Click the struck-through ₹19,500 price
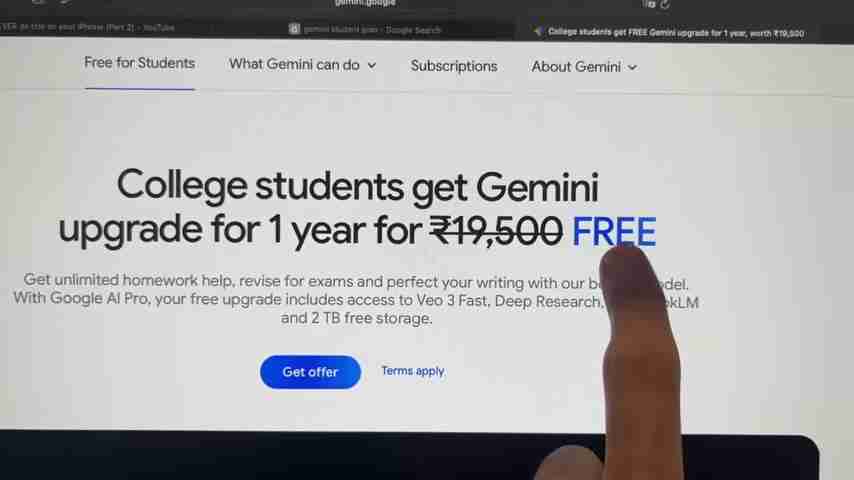854x480 pixels. pos(496,231)
